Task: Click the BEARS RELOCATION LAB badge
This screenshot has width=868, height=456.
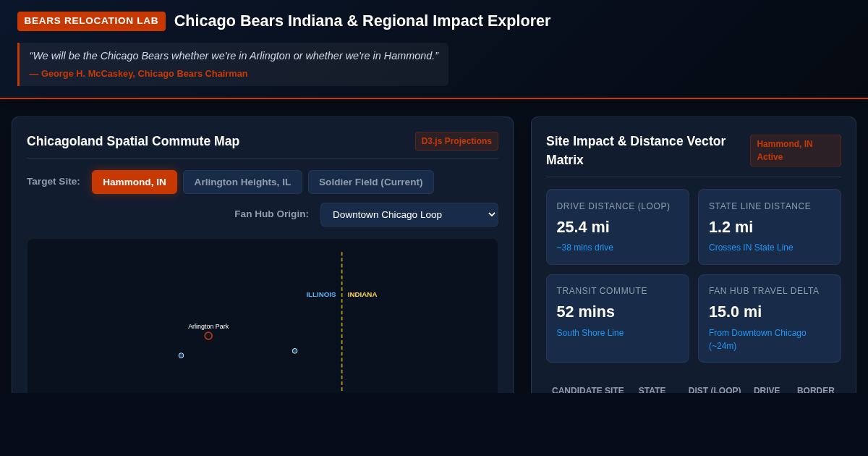Action: point(91,21)
